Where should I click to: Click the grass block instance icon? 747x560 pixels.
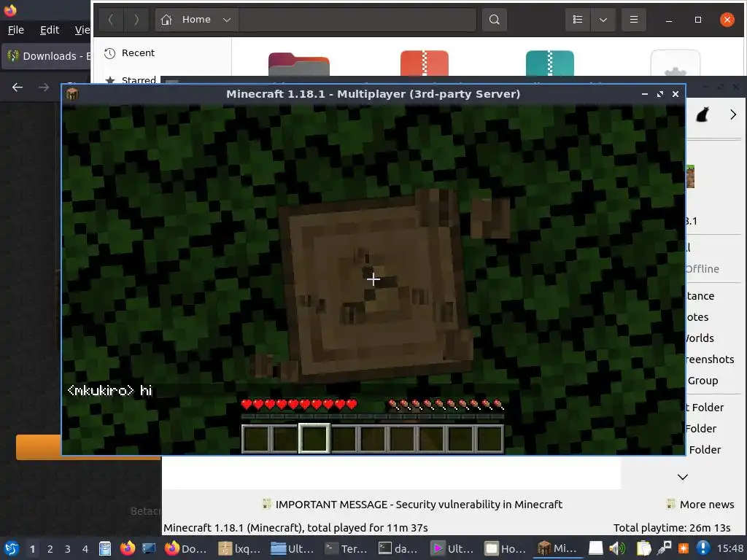point(690,176)
